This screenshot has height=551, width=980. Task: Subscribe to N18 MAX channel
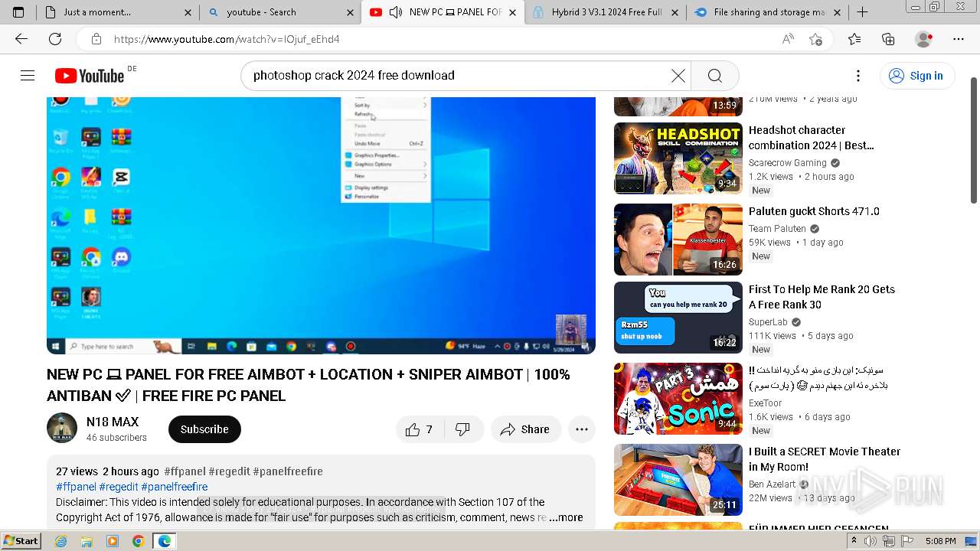pyautogui.click(x=204, y=429)
